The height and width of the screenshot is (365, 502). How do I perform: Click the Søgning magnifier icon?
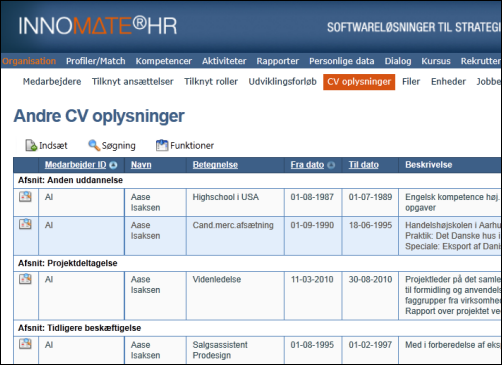(x=94, y=145)
